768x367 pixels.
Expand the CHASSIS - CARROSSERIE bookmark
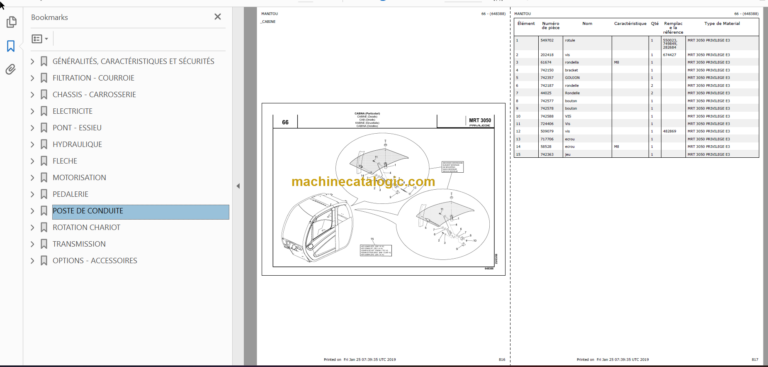point(33,95)
